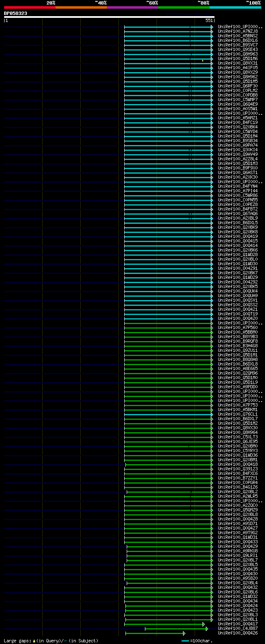Click the cyan ~100% legend segment
Viewport: 265px width, 644px height.
point(235,7)
